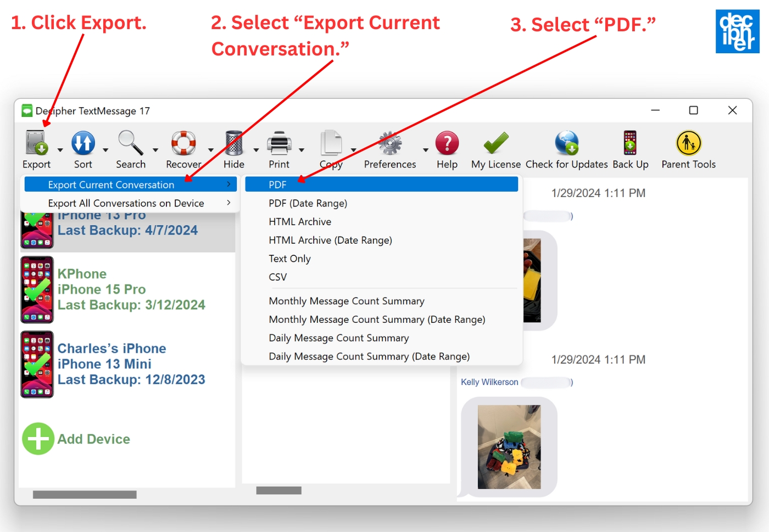Expand the arrow next to Preferences
Screen dimensions: 769x532
click(426, 149)
